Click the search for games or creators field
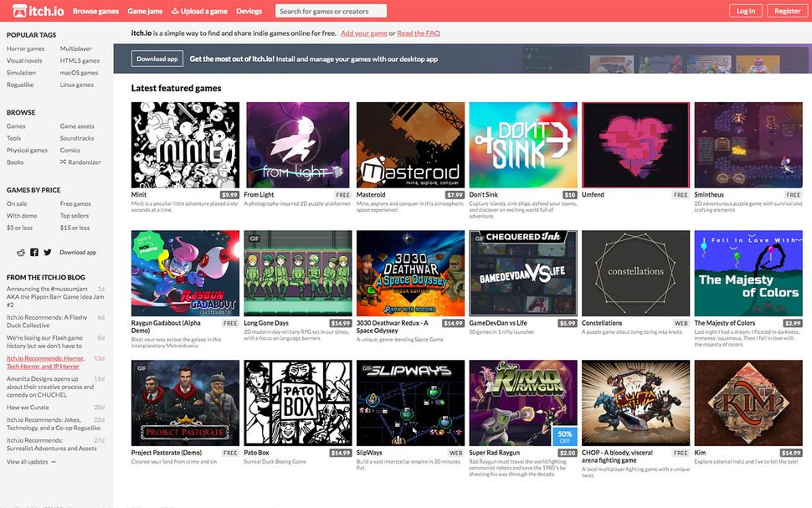Viewport: 812px width, 508px height. pyautogui.click(x=331, y=11)
